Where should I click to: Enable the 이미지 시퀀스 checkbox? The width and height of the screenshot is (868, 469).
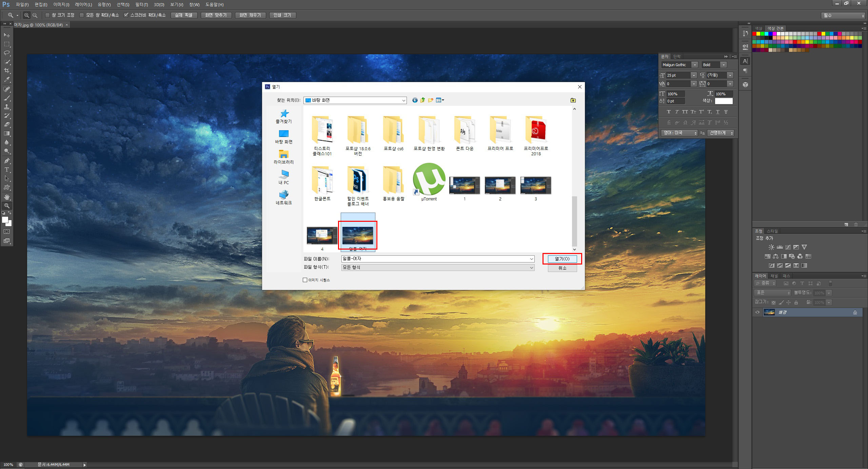(305, 280)
